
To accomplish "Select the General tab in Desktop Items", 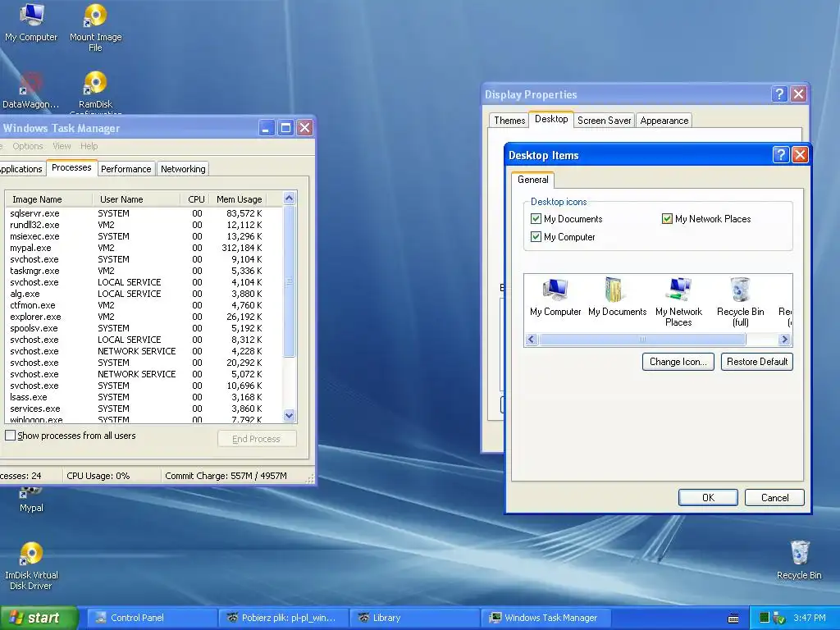I will [x=532, y=180].
